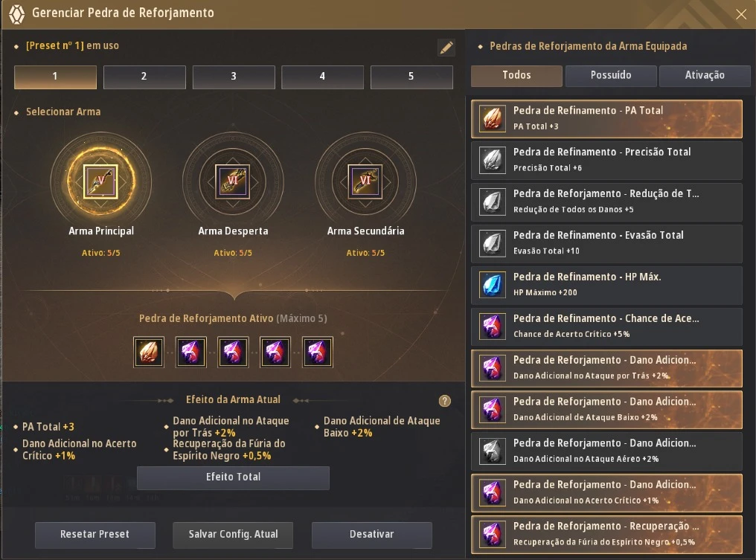756x560 pixels.
Task: Open the help question mark icon
Action: (444, 401)
